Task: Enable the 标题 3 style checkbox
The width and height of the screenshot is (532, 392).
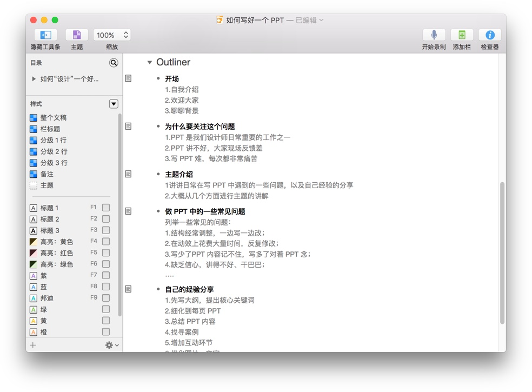Action: pos(106,230)
